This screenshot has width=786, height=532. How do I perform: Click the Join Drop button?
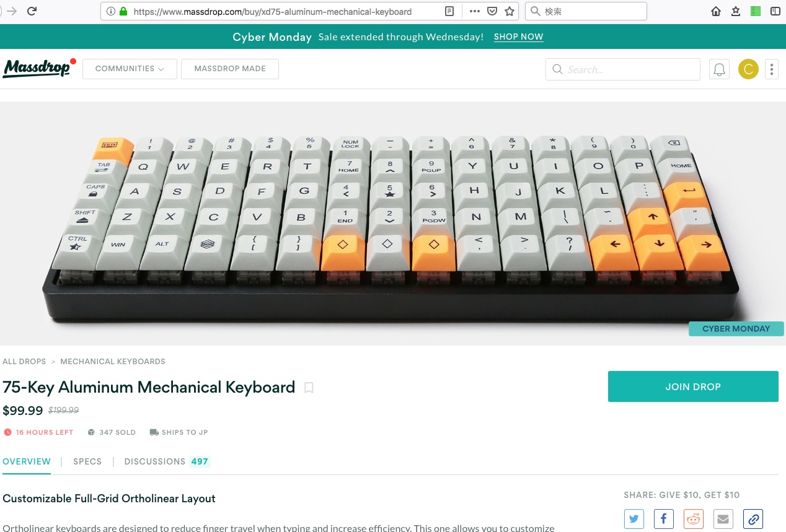[x=693, y=386]
